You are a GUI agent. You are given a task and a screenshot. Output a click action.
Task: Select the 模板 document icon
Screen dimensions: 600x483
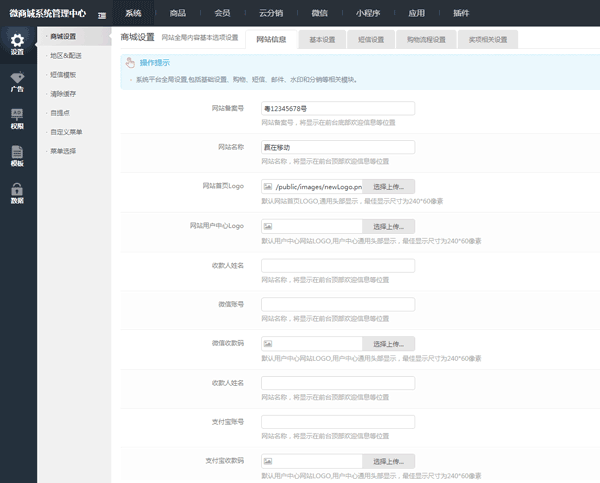(x=17, y=155)
